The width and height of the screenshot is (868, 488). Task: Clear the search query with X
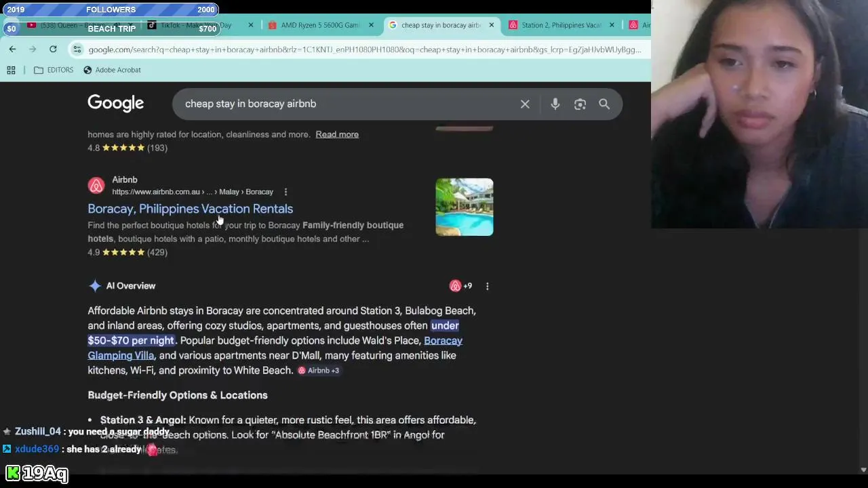click(x=525, y=104)
